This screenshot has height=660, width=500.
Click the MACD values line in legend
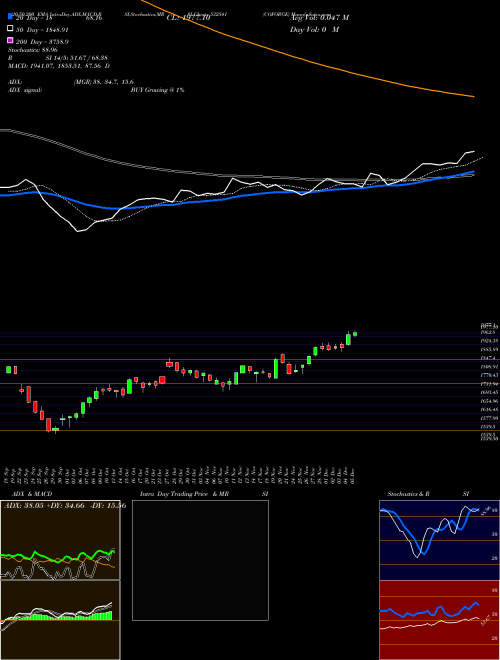click(x=59, y=66)
